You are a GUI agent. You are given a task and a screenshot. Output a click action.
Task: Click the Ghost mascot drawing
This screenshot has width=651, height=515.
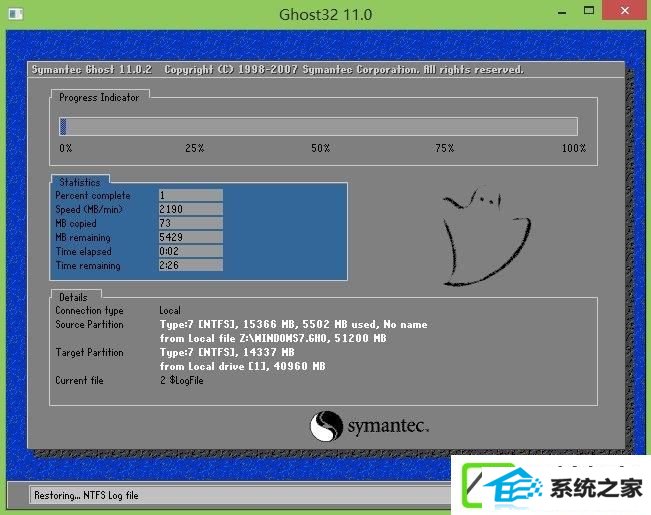click(487, 237)
